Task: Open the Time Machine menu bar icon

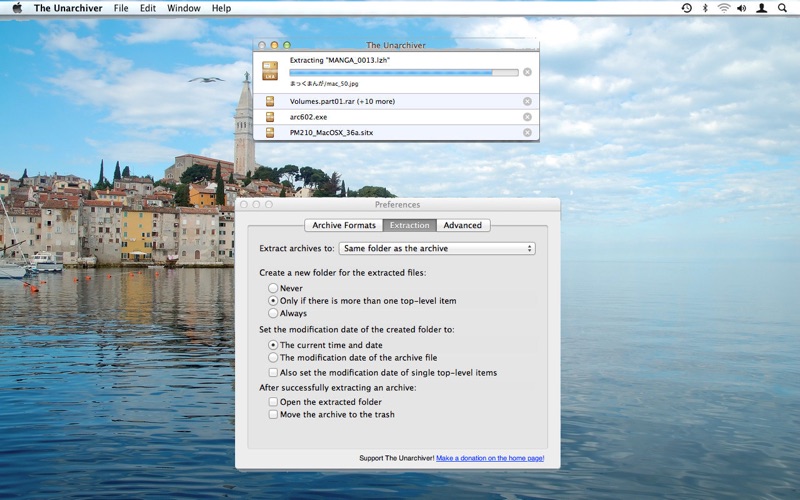Action: click(x=686, y=8)
